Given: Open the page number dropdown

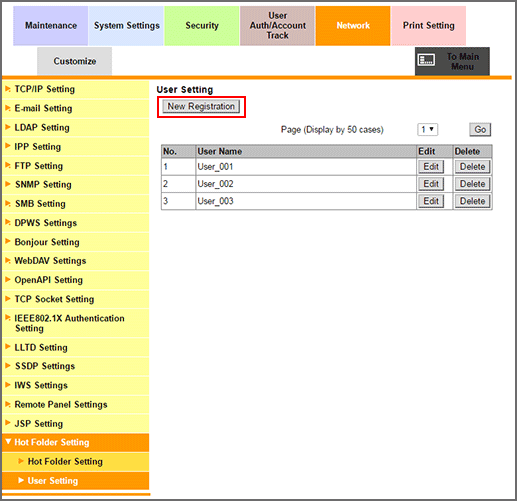Looking at the screenshot, I should pos(427,129).
